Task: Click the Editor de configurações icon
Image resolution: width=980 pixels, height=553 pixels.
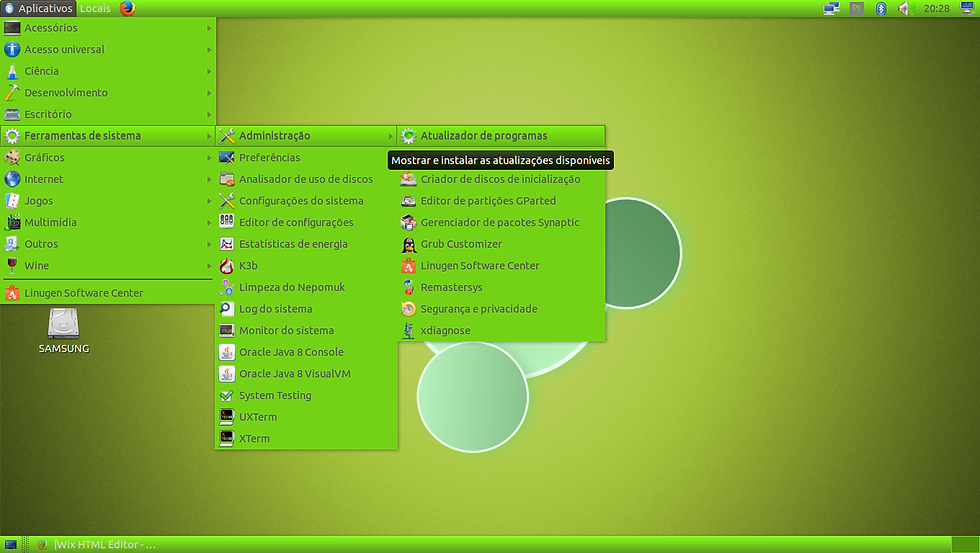Action: (227, 222)
